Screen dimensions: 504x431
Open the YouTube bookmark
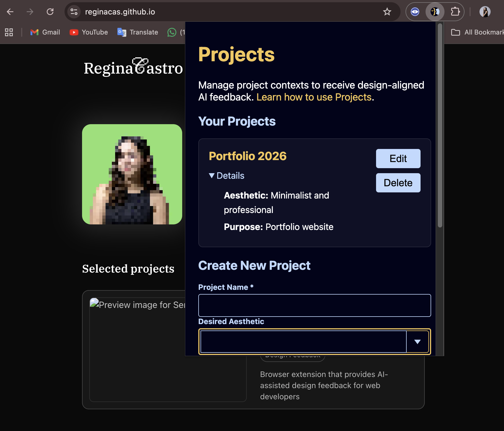[x=88, y=32]
